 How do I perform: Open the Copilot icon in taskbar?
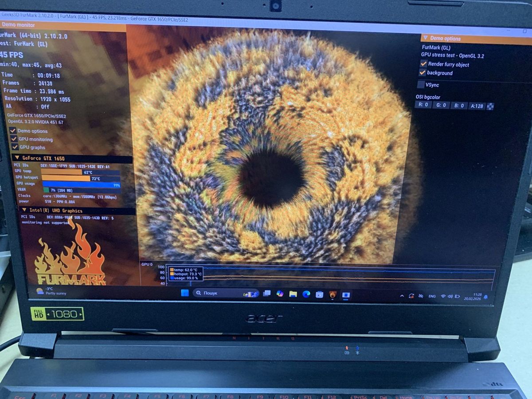tap(280, 293)
